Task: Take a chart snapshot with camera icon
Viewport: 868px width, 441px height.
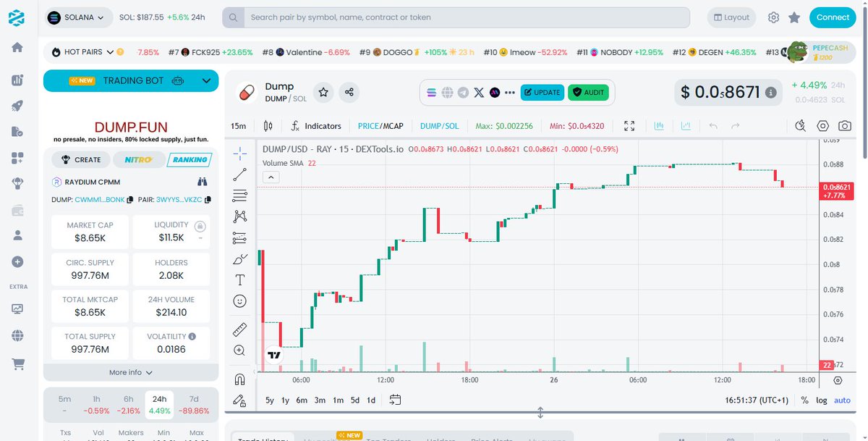Action: click(845, 126)
